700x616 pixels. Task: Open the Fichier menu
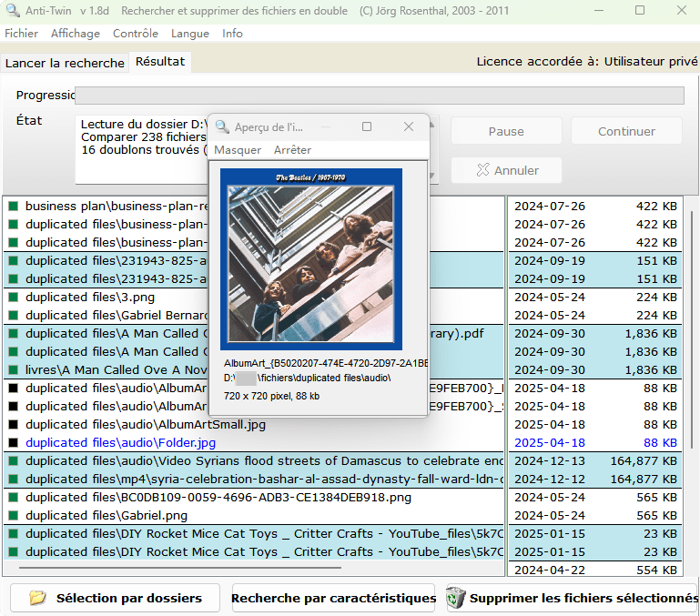click(21, 34)
